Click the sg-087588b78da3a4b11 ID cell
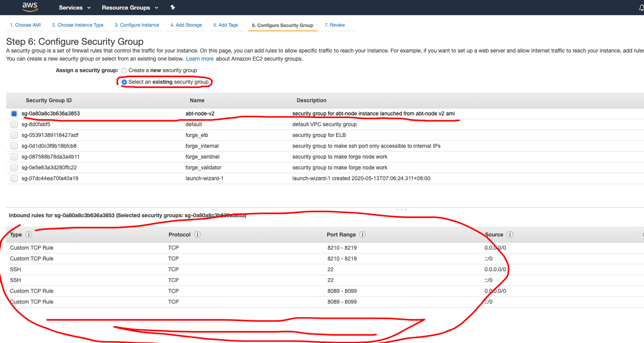644x343 pixels. click(50, 157)
